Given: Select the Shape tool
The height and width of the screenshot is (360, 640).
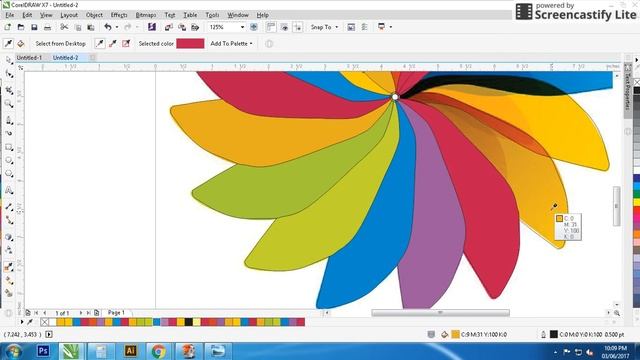Looking at the screenshot, I should [x=9, y=74].
